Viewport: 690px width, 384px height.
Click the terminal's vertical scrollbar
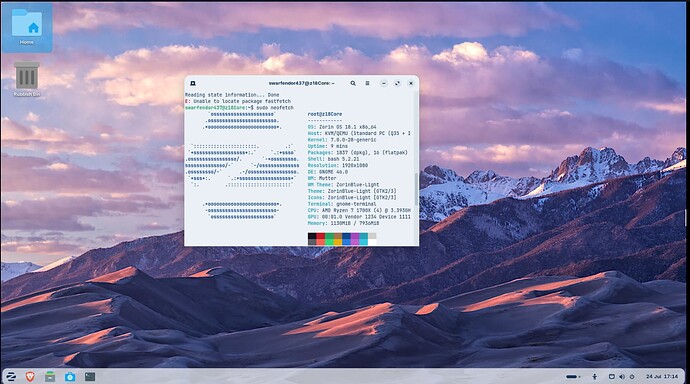point(416,189)
